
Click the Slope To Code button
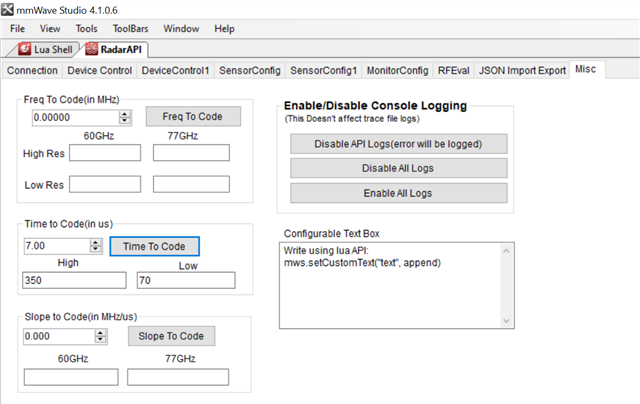pos(171,336)
